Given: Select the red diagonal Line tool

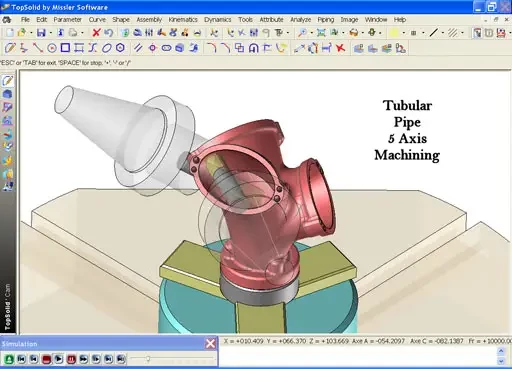Looking at the screenshot, I should click(38, 48).
